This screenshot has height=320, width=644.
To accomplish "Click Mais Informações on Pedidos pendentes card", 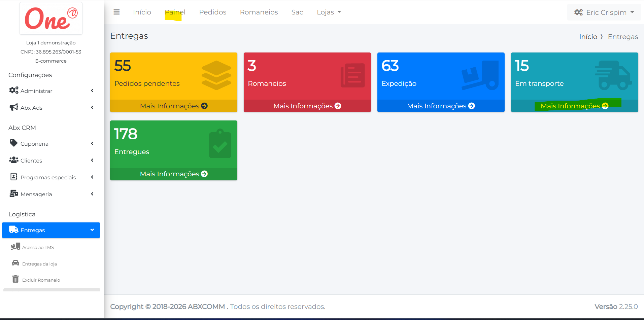I will (173, 106).
